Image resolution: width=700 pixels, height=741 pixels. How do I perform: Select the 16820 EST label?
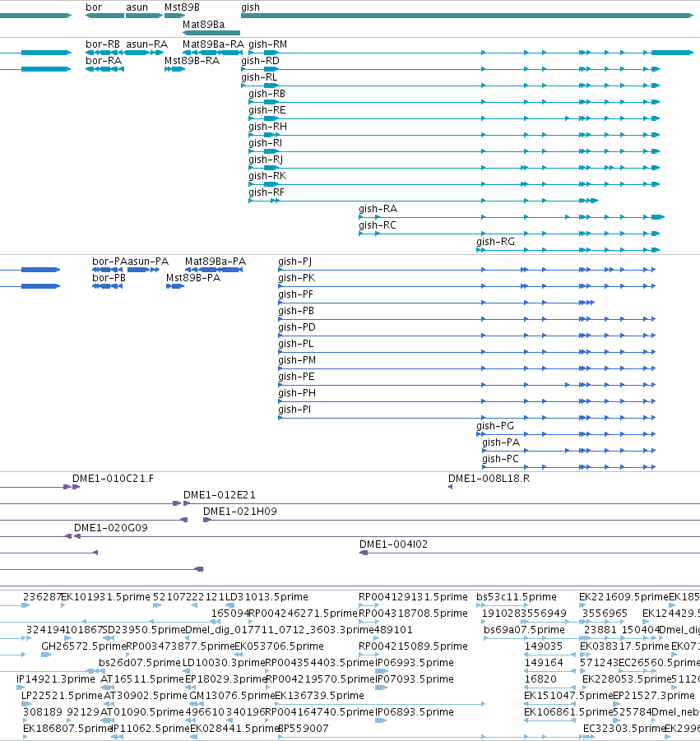pyautogui.click(x=540, y=679)
